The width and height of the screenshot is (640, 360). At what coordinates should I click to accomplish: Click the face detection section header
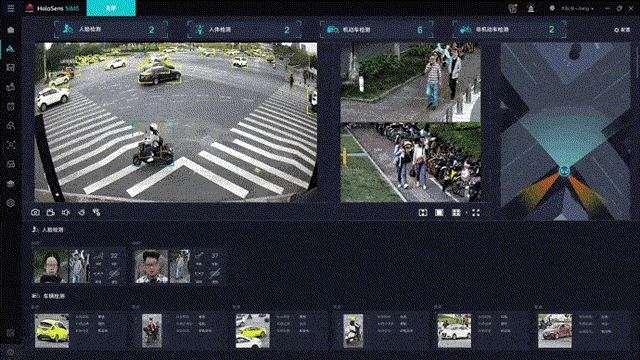[x=48, y=230]
